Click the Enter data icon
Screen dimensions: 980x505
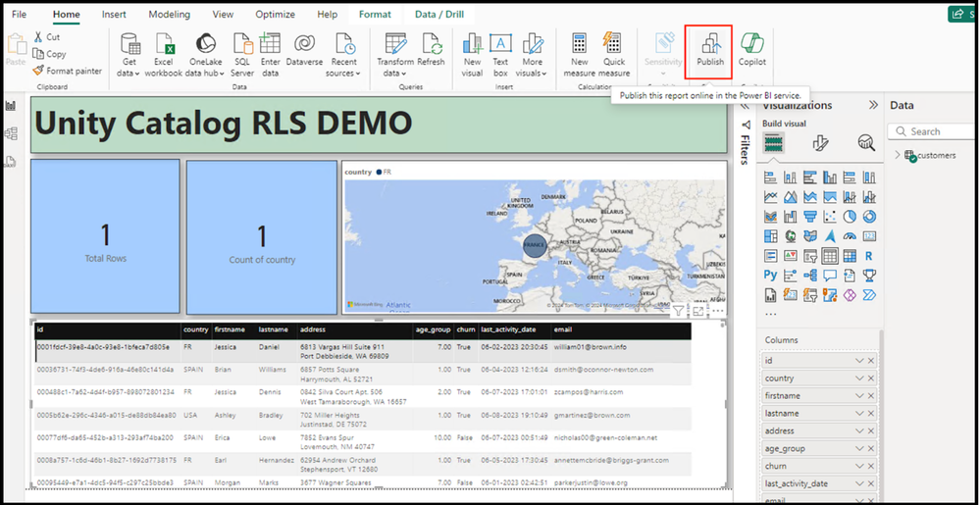(270, 54)
